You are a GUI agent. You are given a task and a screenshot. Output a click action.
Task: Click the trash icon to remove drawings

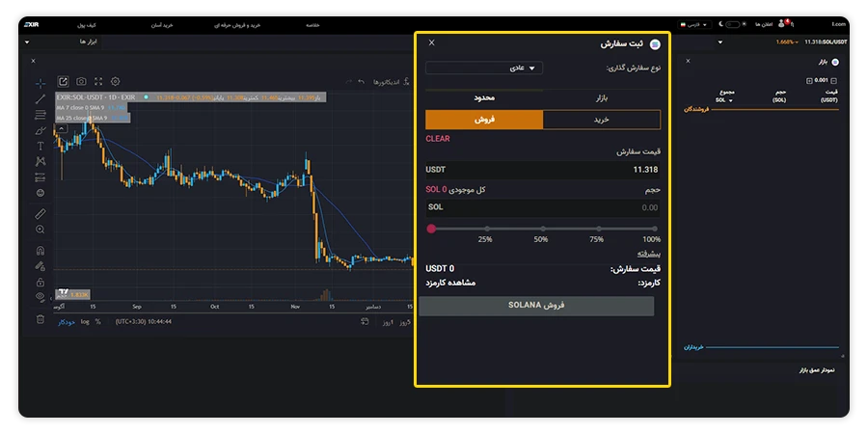tap(41, 319)
